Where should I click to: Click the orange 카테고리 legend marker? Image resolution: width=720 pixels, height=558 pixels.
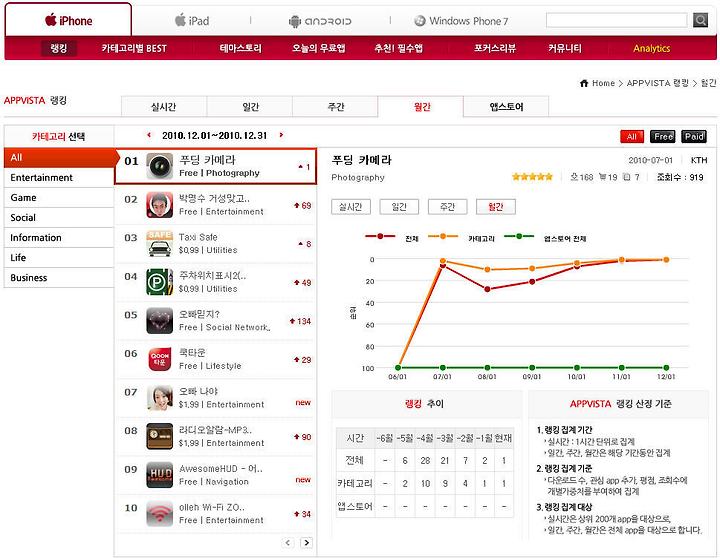(x=443, y=236)
